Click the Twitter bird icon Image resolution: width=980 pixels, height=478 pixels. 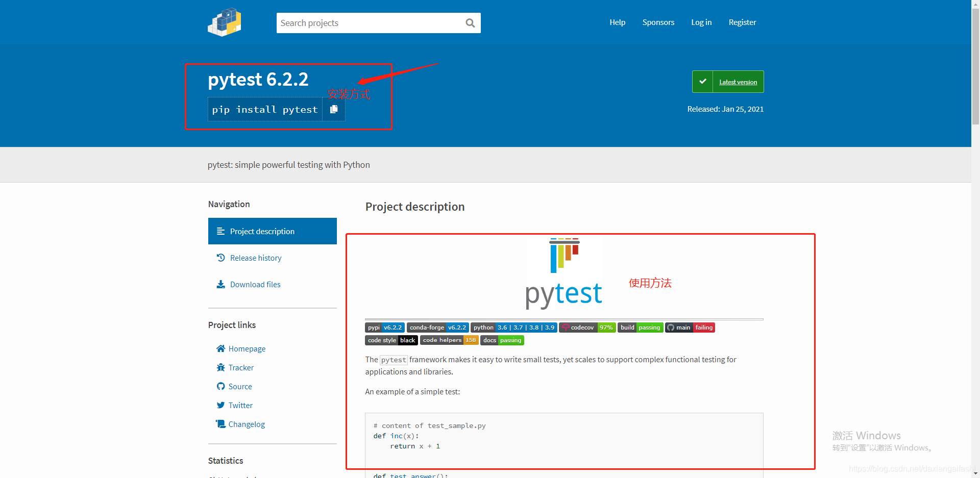221,405
